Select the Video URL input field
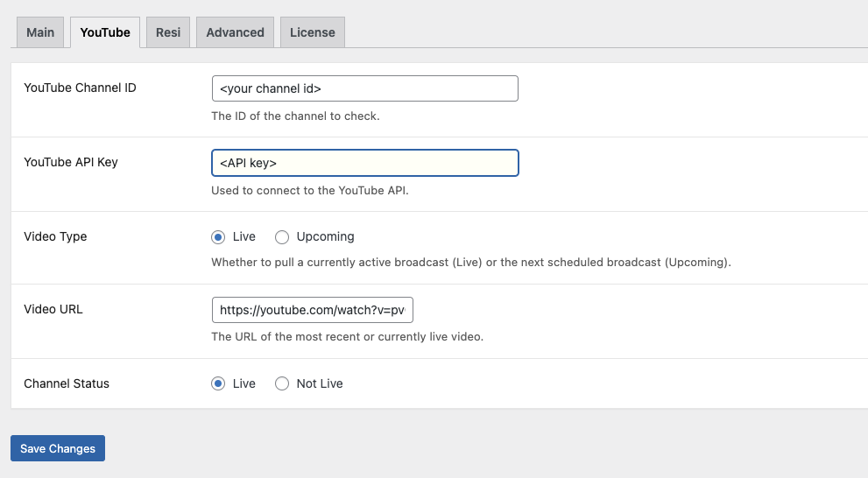868x478 pixels. [312, 310]
